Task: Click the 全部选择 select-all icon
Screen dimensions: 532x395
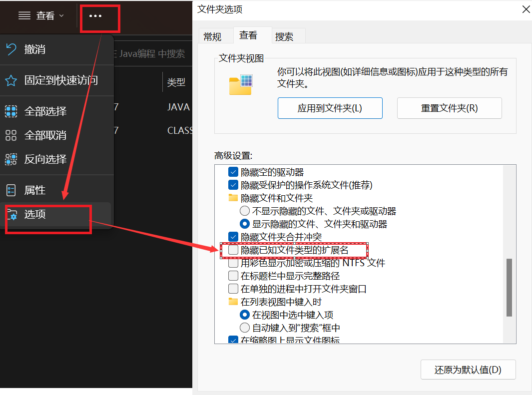Action: pos(11,111)
